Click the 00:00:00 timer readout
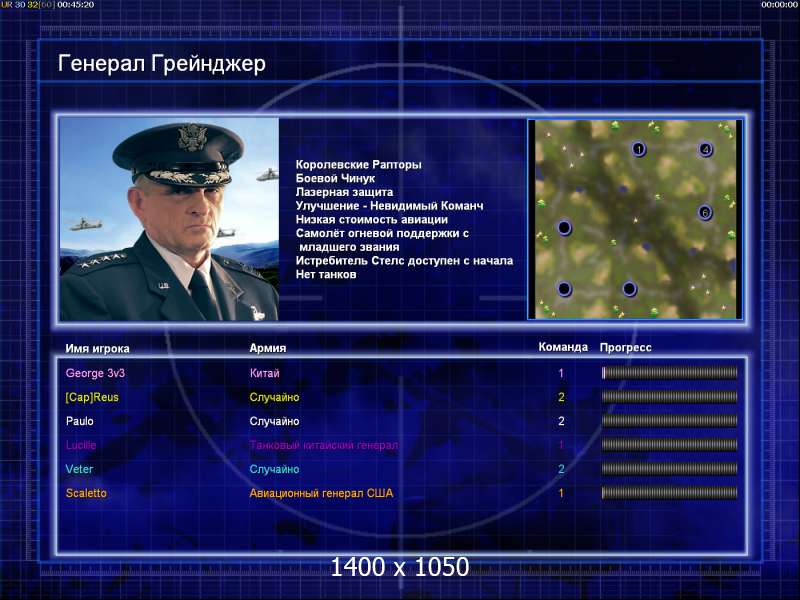The width and height of the screenshot is (800, 600). click(779, 5)
